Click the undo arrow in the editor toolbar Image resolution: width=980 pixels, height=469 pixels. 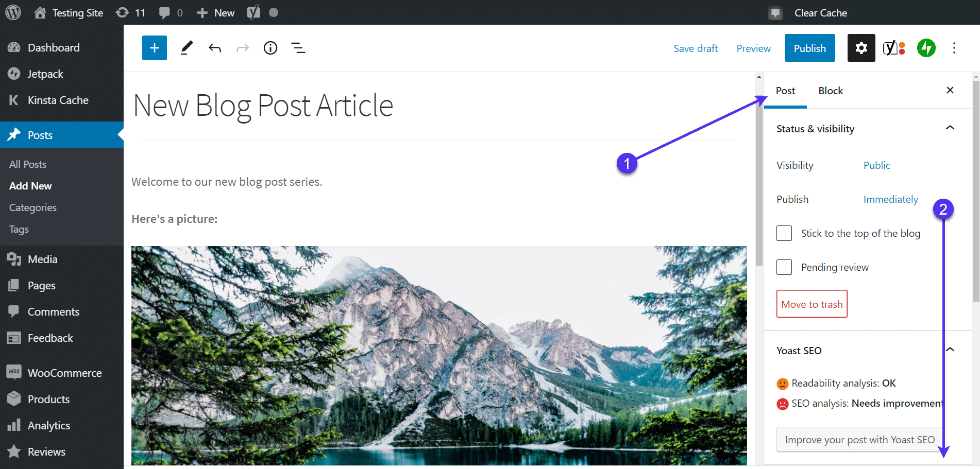click(215, 47)
